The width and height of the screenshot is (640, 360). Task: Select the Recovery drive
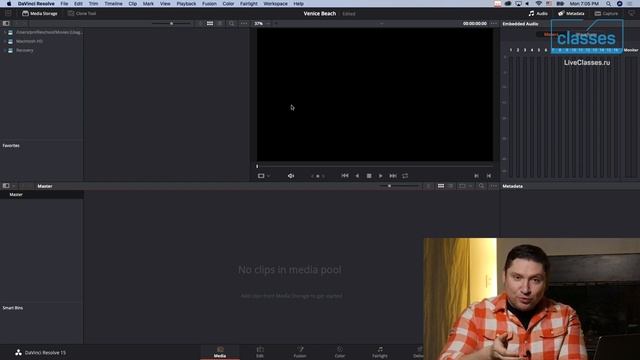[x=24, y=50]
